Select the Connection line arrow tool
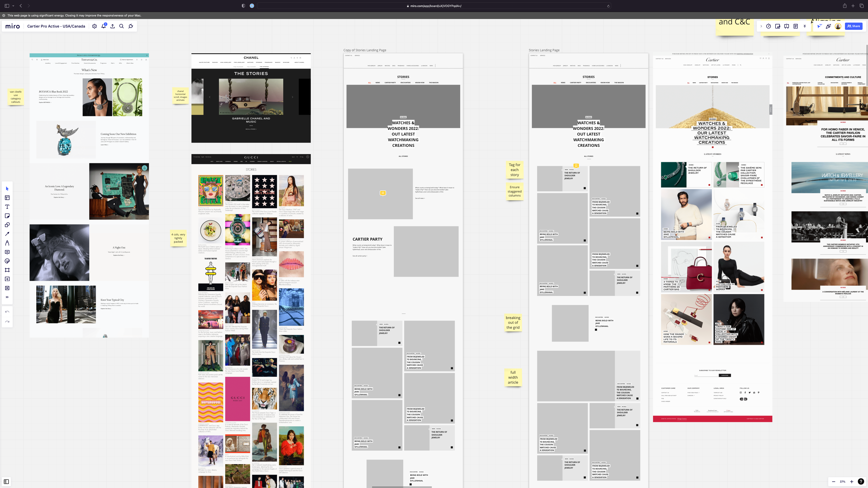 tap(7, 234)
